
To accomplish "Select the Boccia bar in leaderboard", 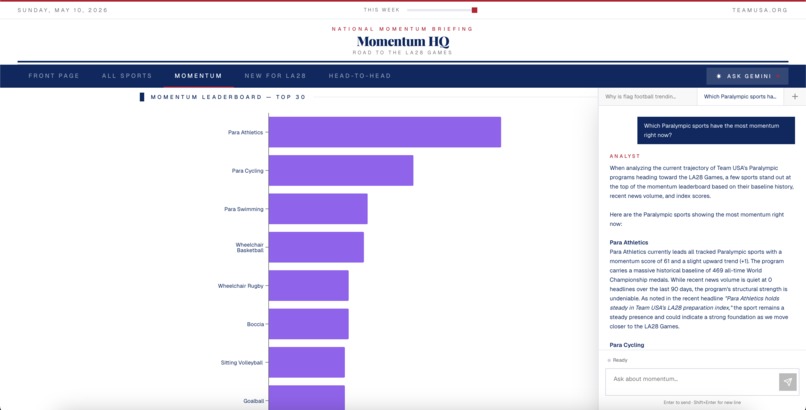I will [308, 324].
